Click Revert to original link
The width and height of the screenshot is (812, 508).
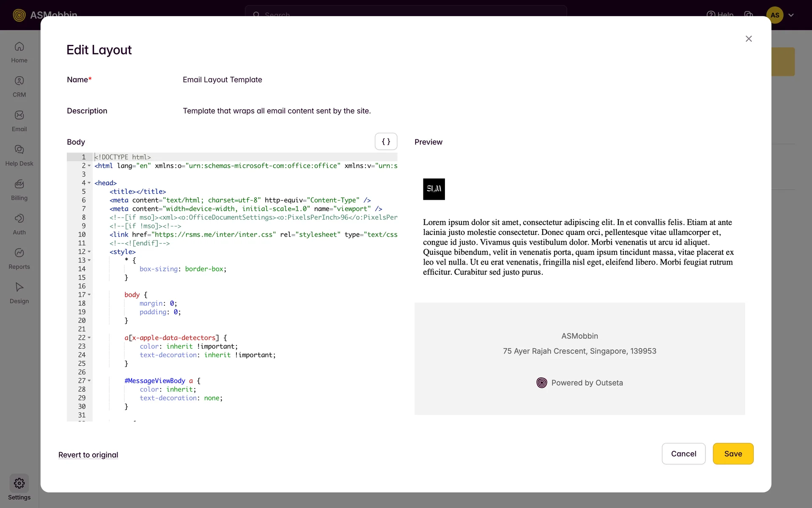click(88, 455)
